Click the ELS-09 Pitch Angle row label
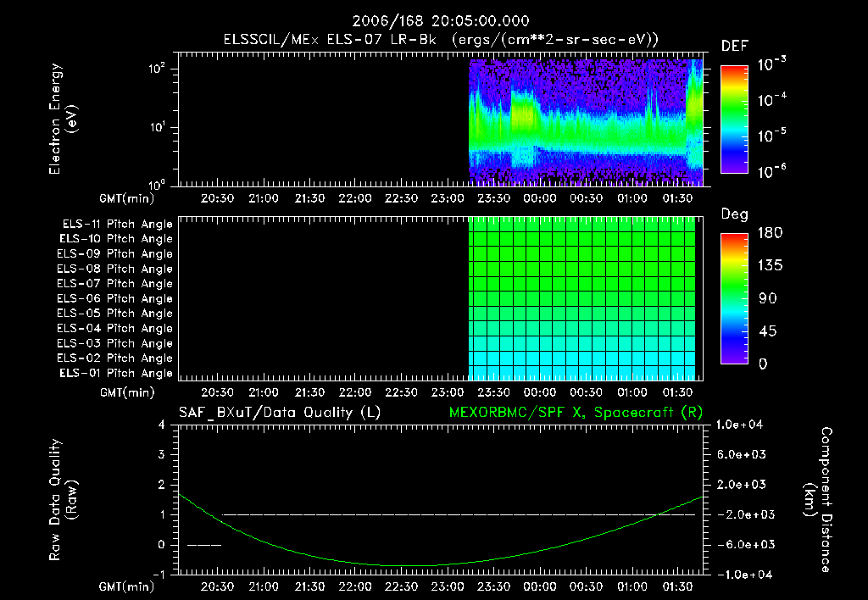868x600 pixels. [114, 254]
